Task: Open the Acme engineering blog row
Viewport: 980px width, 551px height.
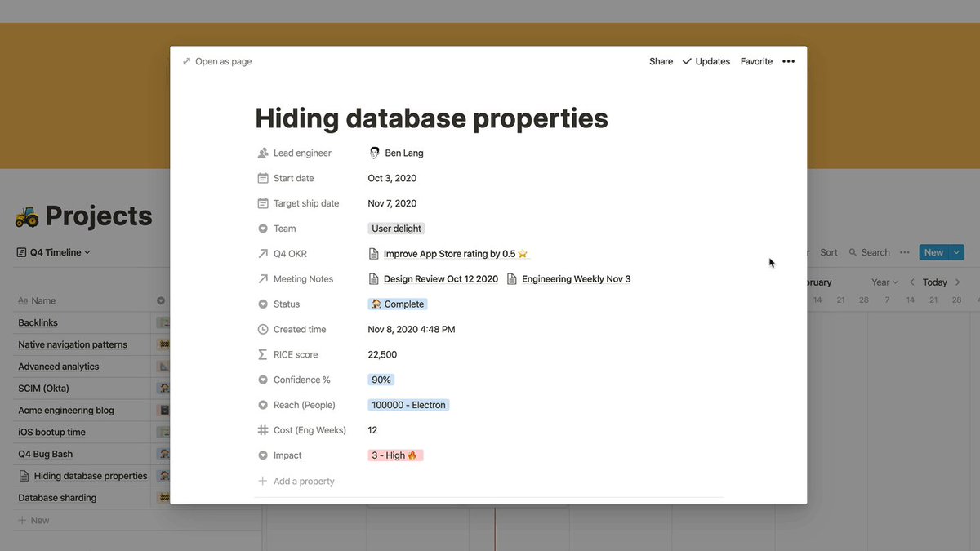Action: (66, 411)
